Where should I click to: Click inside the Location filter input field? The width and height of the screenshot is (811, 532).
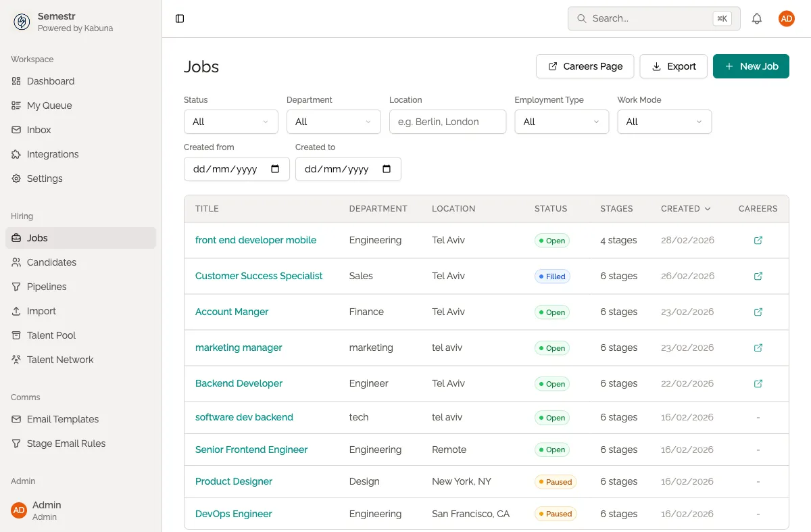click(x=447, y=122)
